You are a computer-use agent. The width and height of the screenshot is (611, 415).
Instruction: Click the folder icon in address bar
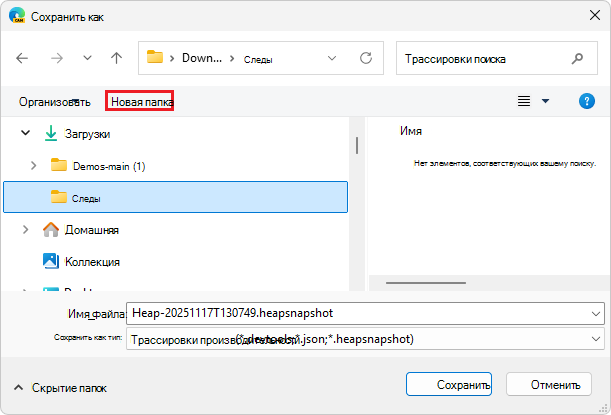point(155,57)
